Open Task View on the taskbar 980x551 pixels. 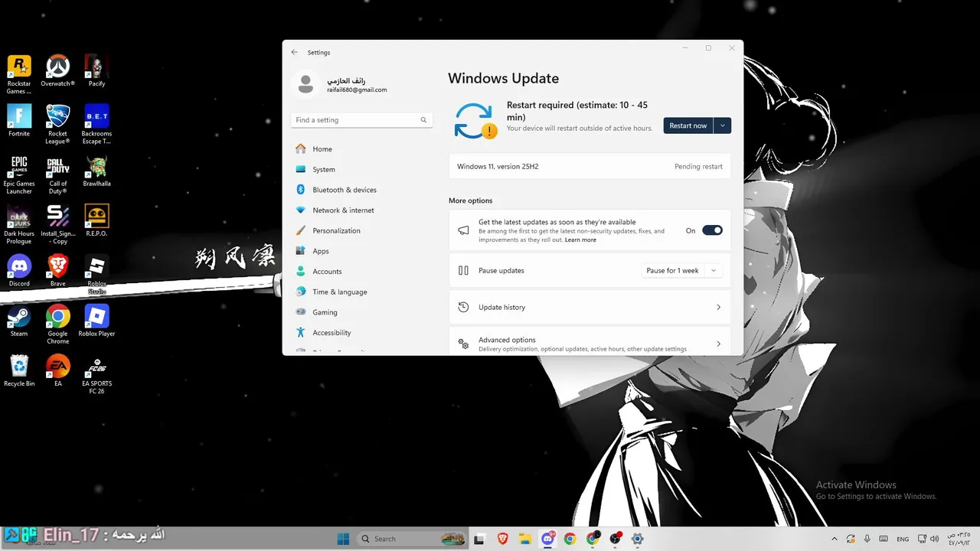[x=479, y=539]
